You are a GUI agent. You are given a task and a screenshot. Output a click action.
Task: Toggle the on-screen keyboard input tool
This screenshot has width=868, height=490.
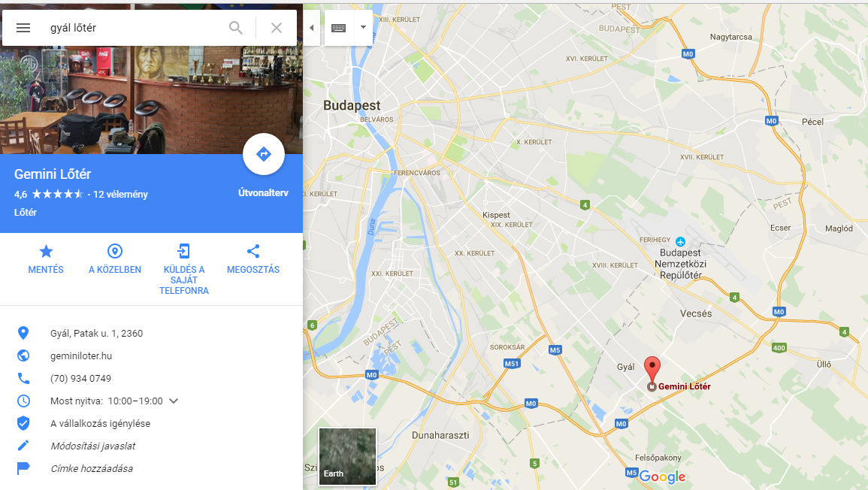click(338, 28)
